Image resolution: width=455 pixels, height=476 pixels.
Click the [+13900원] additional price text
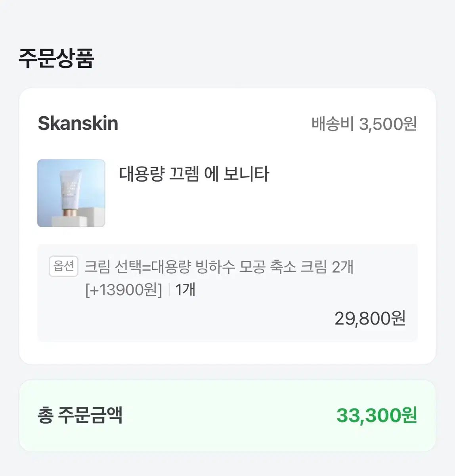(x=124, y=290)
